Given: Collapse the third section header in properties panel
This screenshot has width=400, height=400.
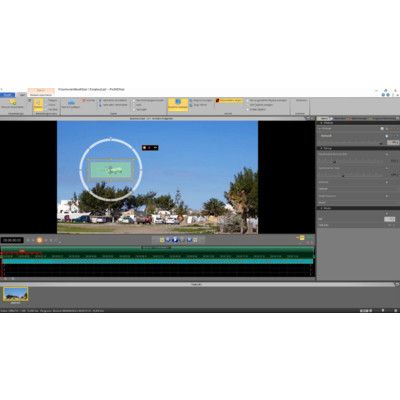Looking at the screenshot, I should tap(357, 208).
